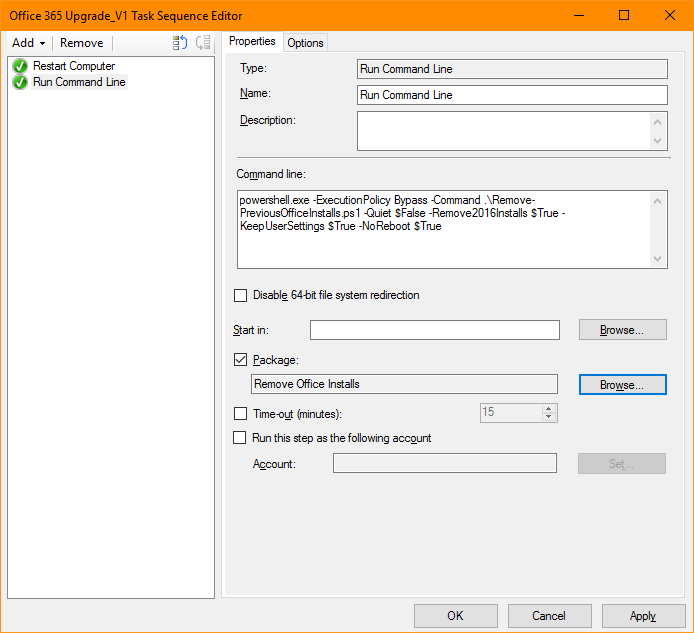Check Run this step as the following account

(239, 438)
